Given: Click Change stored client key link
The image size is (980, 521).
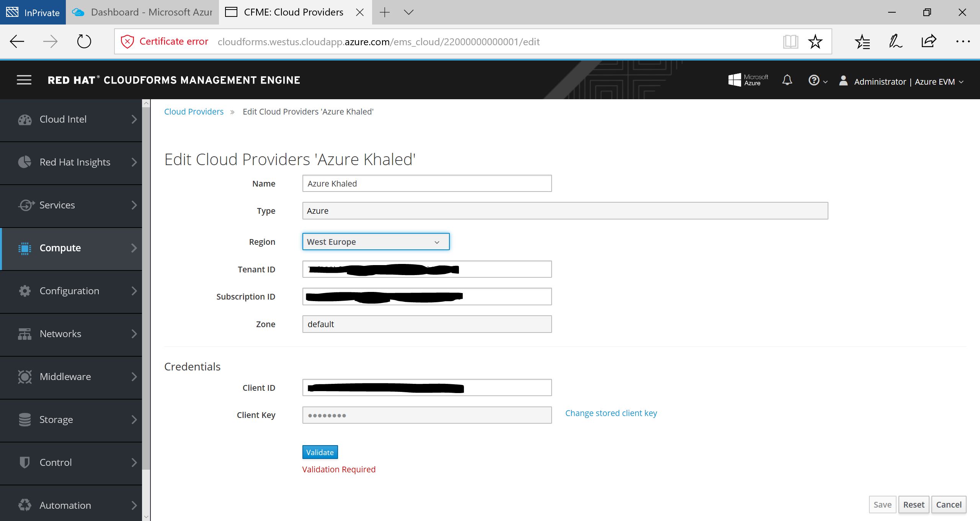Looking at the screenshot, I should [x=611, y=413].
